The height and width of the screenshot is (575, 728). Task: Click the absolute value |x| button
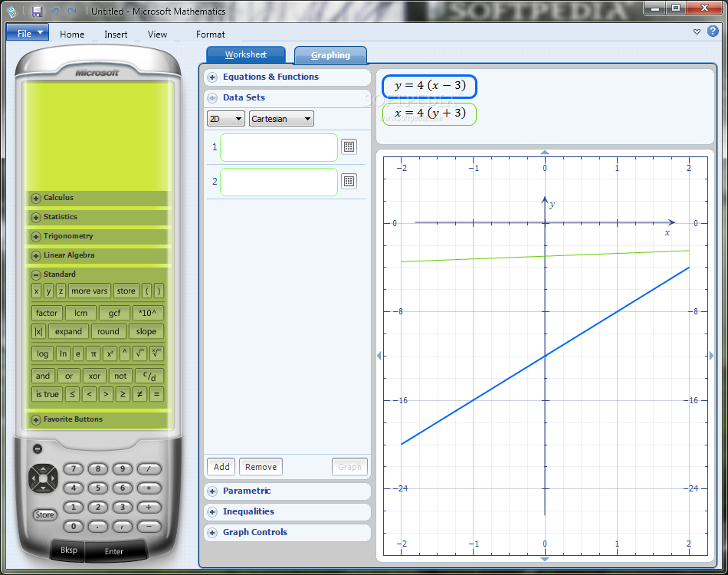38,331
